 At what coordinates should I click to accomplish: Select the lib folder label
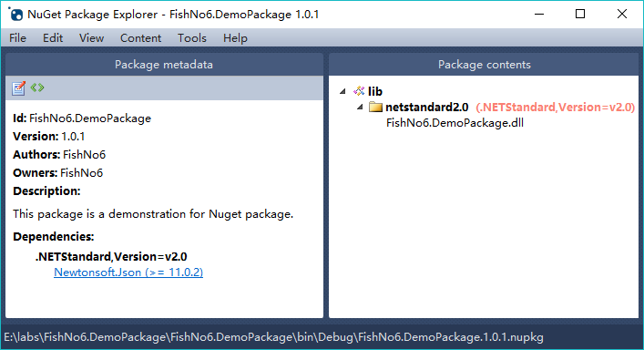375,91
